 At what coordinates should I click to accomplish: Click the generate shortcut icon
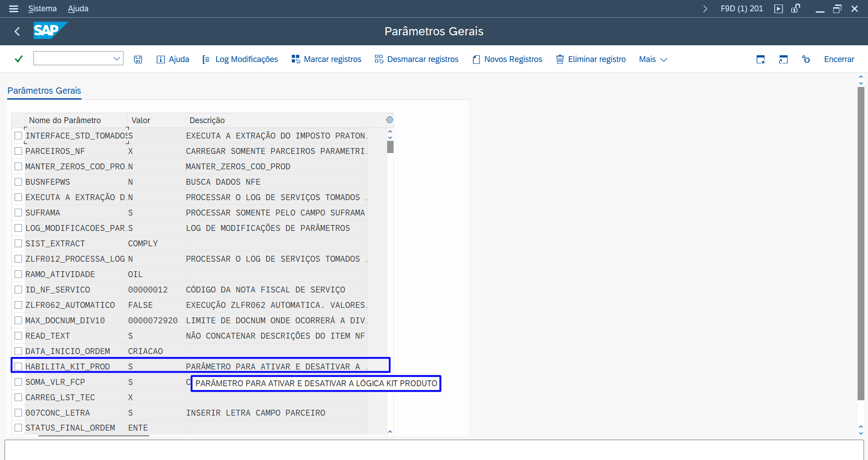pos(783,59)
